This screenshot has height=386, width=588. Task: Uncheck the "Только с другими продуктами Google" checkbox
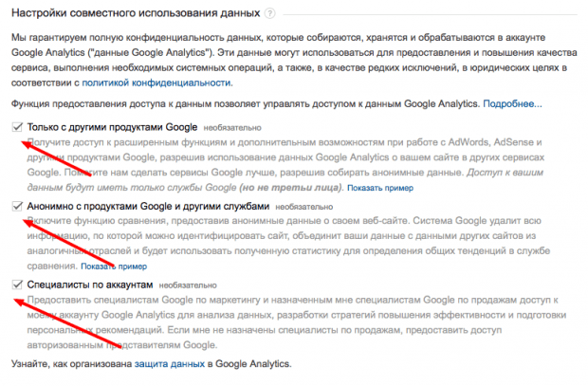click(x=18, y=126)
